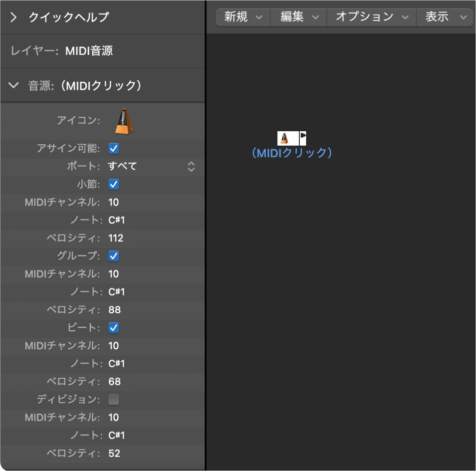476x471 pixels.
Task: Click the 表示 menu chevron icon
Action: [x=463, y=17]
